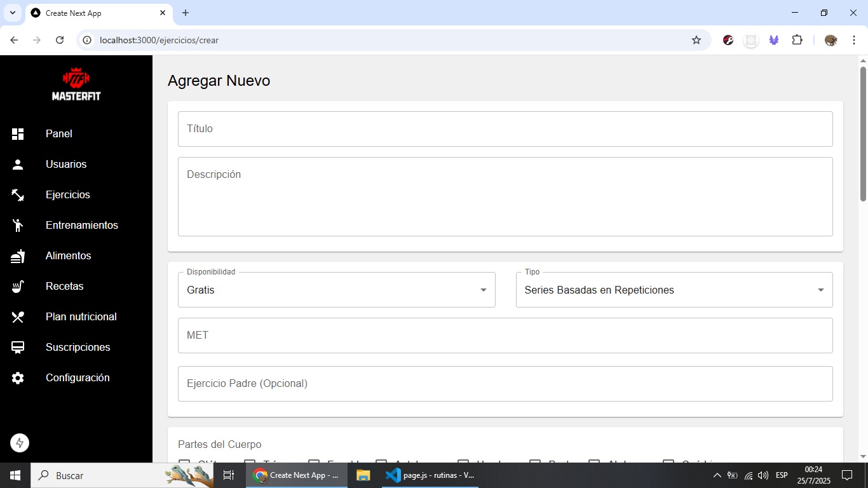Go to Ejercicios via dumbbell icon

[x=18, y=194]
